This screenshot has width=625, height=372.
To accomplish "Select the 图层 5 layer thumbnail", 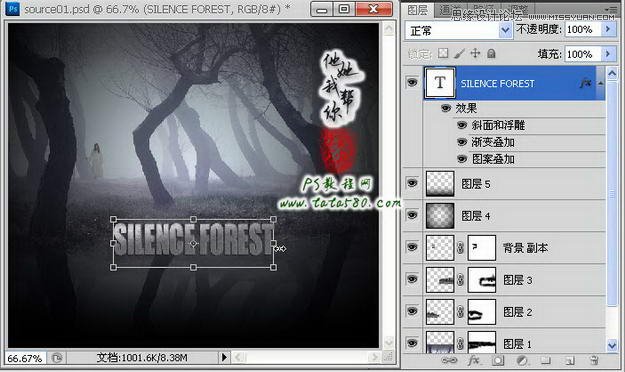I will (440, 183).
